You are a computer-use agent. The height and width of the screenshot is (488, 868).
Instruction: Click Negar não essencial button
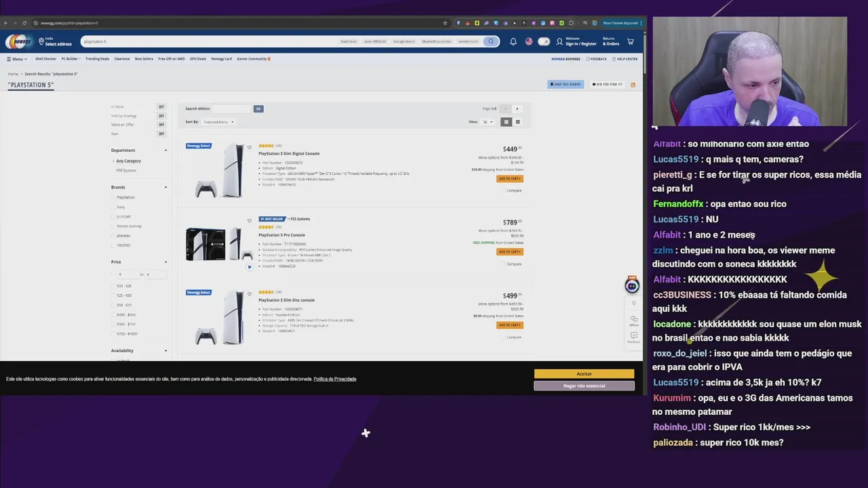point(584,386)
